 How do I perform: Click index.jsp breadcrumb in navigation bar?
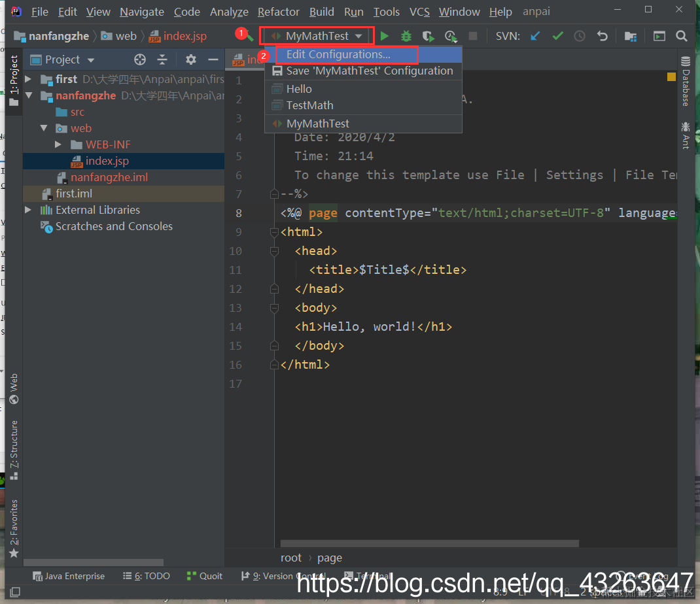(178, 36)
